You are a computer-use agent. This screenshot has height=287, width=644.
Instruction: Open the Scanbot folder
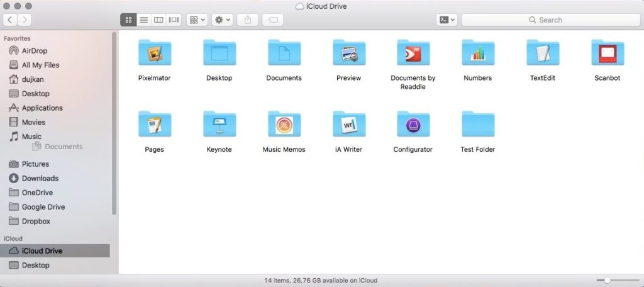point(608,53)
